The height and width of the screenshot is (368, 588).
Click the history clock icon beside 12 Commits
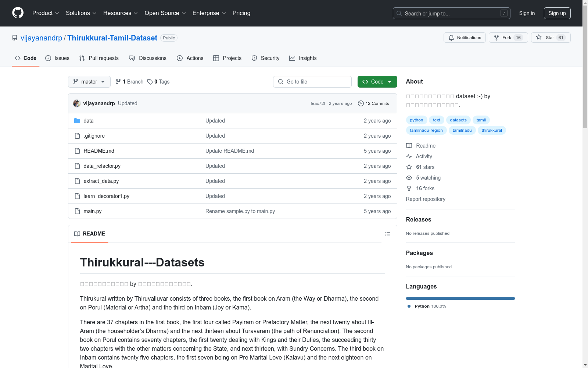361,103
